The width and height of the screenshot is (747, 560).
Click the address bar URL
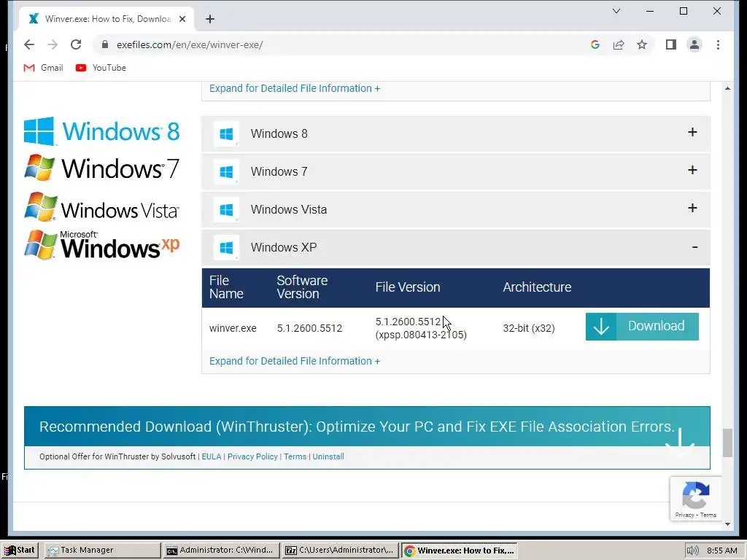point(190,44)
